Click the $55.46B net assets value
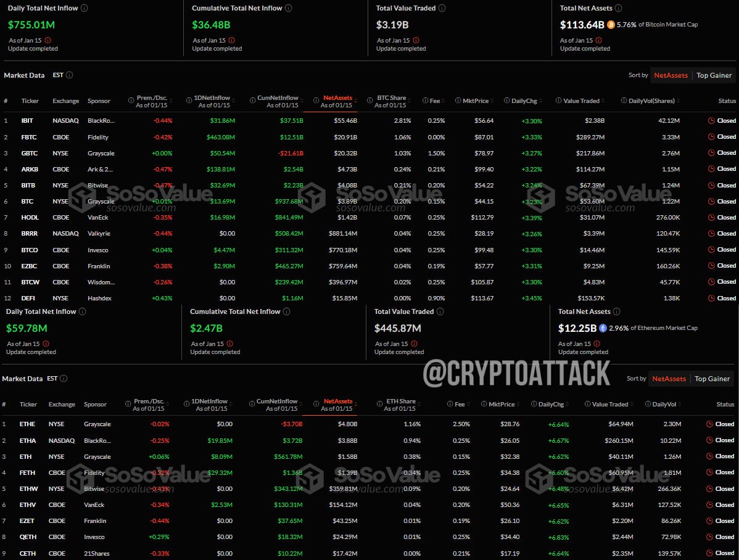This screenshot has height=560, width=739. (x=345, y=121)
